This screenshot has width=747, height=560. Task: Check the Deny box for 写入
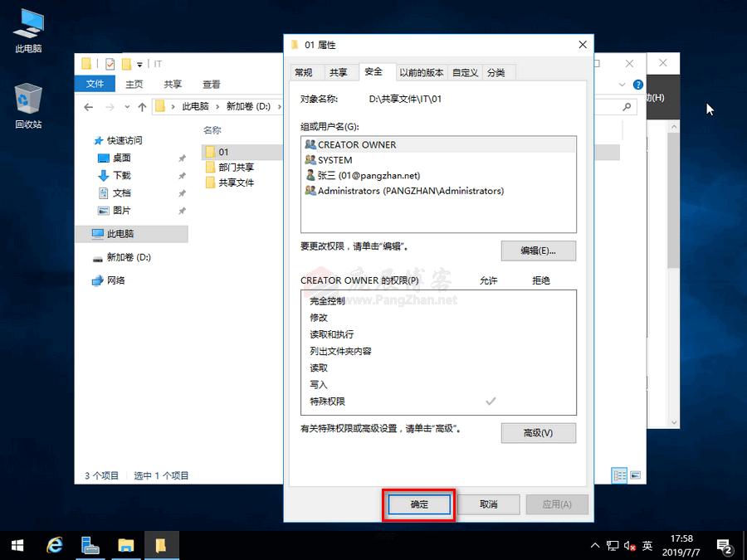[541, 383]
